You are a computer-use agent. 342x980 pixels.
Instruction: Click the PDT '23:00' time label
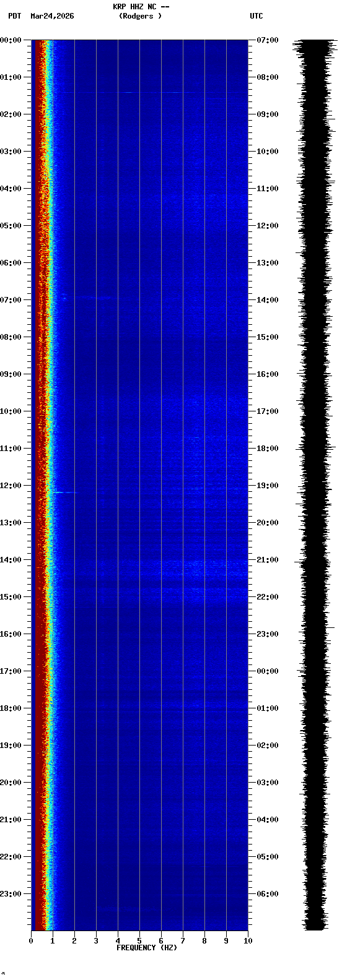pos(11,894)
